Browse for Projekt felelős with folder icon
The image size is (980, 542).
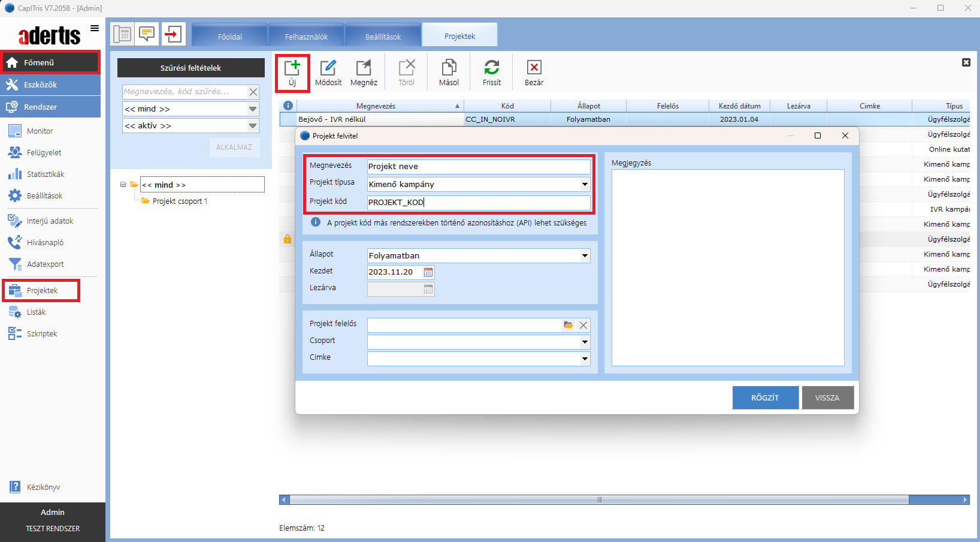click(x=568, y=325)
